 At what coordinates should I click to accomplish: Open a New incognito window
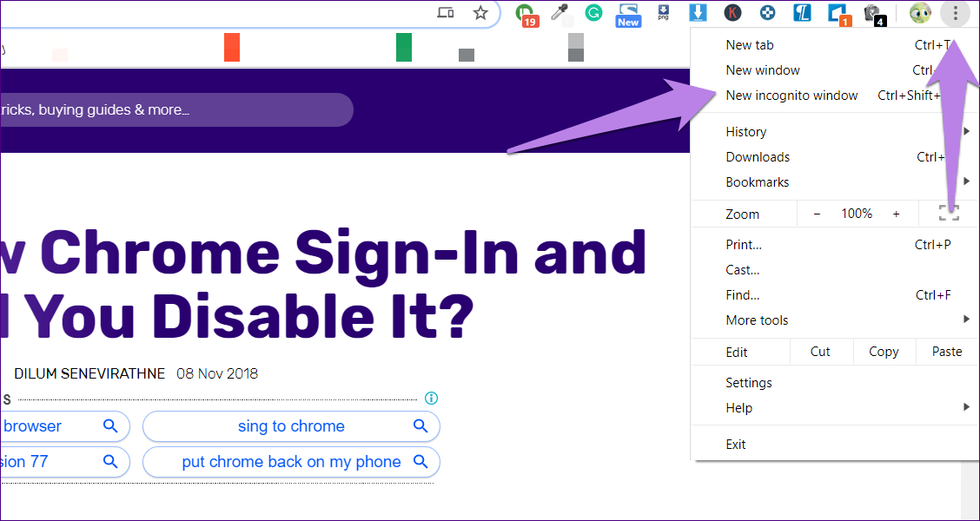pos(835,96)
